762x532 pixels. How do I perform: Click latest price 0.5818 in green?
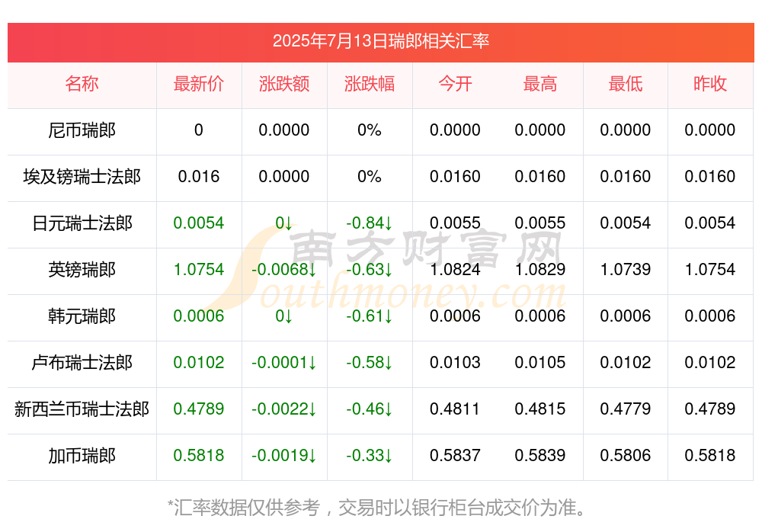[x=199, y=456]
